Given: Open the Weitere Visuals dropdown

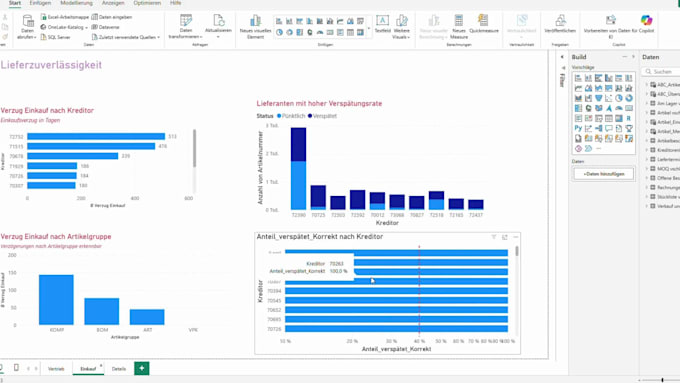Looking at the screenshot, I should click(x=401, y=37).
